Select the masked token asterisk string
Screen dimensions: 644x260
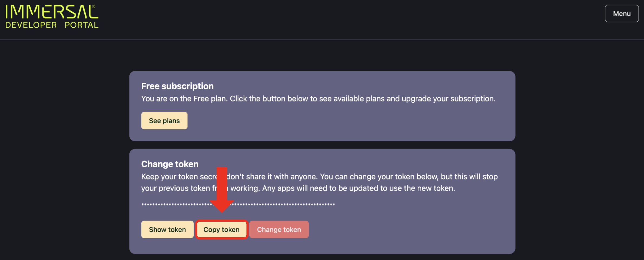click(238, 205)
